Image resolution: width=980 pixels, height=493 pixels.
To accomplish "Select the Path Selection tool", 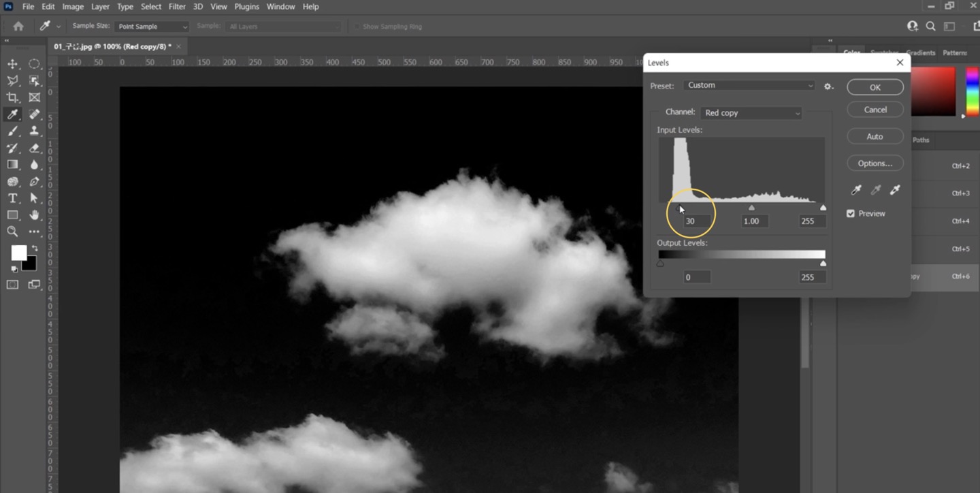I will tap(34, 198).
